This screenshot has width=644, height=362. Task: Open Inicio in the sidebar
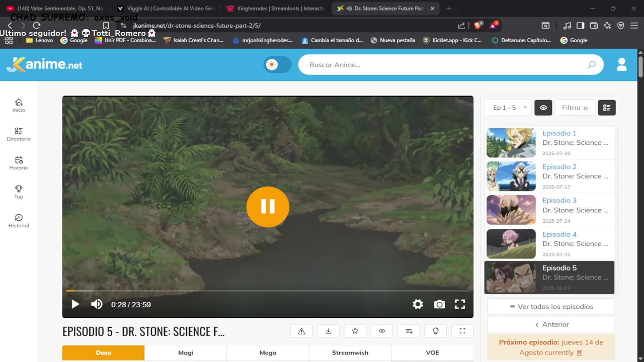(x=19, y=106)
